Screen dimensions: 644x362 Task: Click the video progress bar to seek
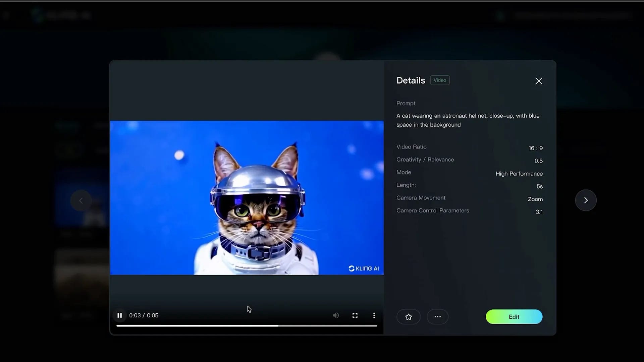pyautogui.click(x=247, y=325)
